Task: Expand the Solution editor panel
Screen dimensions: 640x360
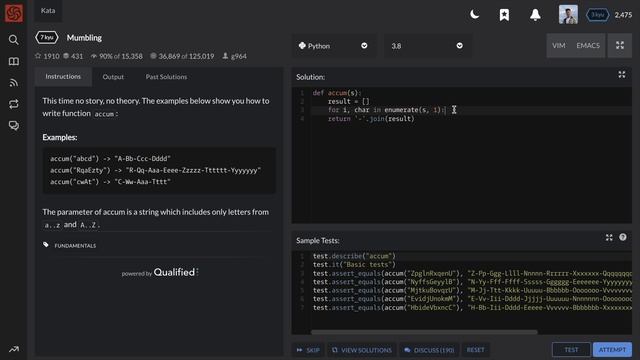Action: (x=622, y=74)
